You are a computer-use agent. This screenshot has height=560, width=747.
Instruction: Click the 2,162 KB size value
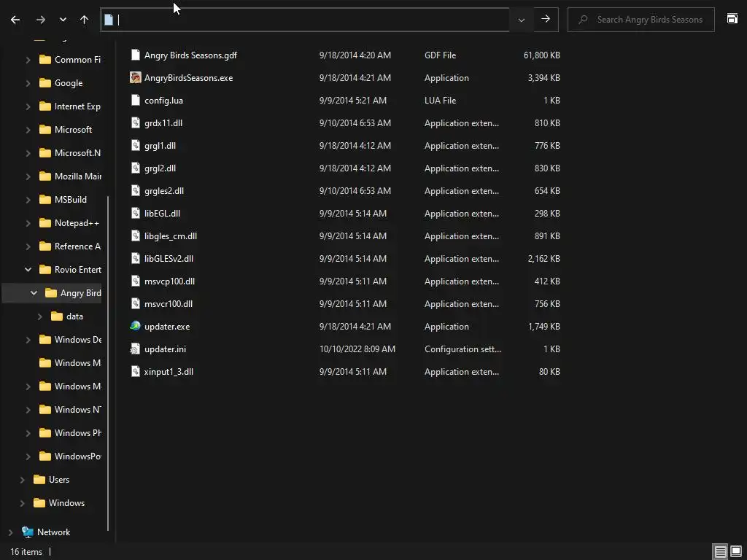click(543, 259)
